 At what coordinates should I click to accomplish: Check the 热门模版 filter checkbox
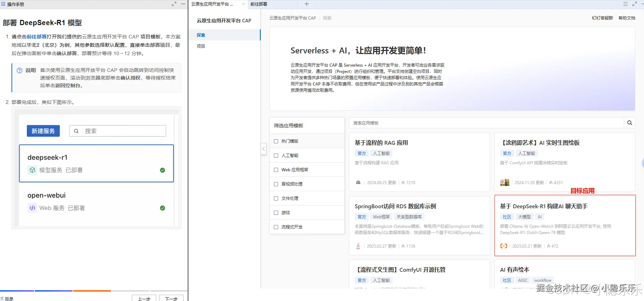point(276,141)
